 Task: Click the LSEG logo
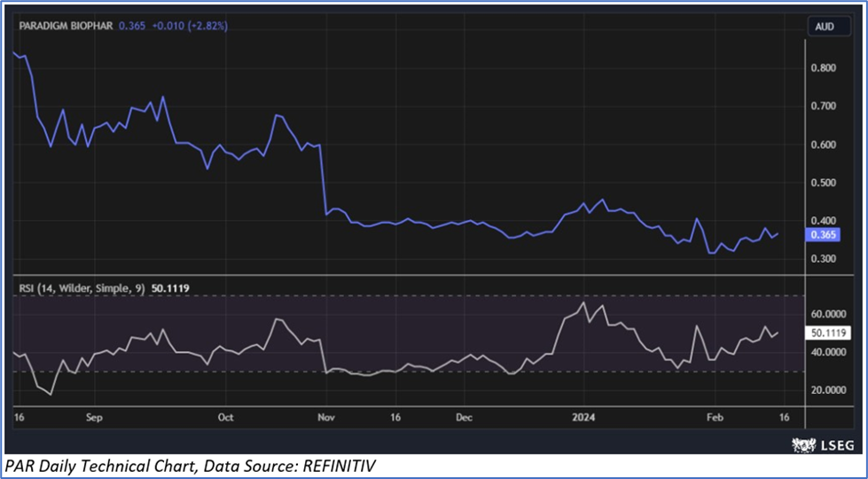823,444
